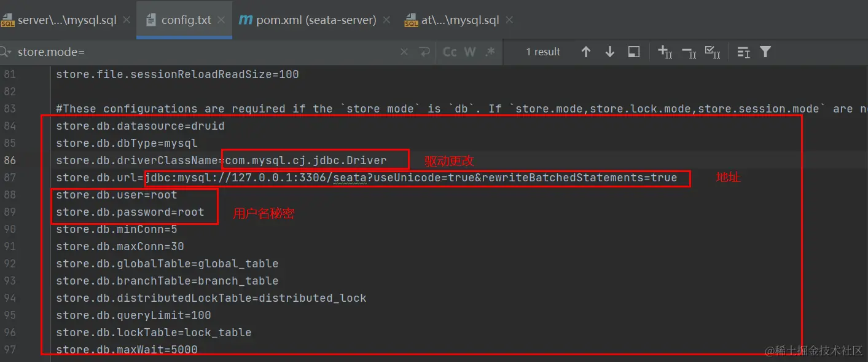Open search history via the magnifier icon
The width and height of the screenshot is (868, 362).
(x=6, y=52)
